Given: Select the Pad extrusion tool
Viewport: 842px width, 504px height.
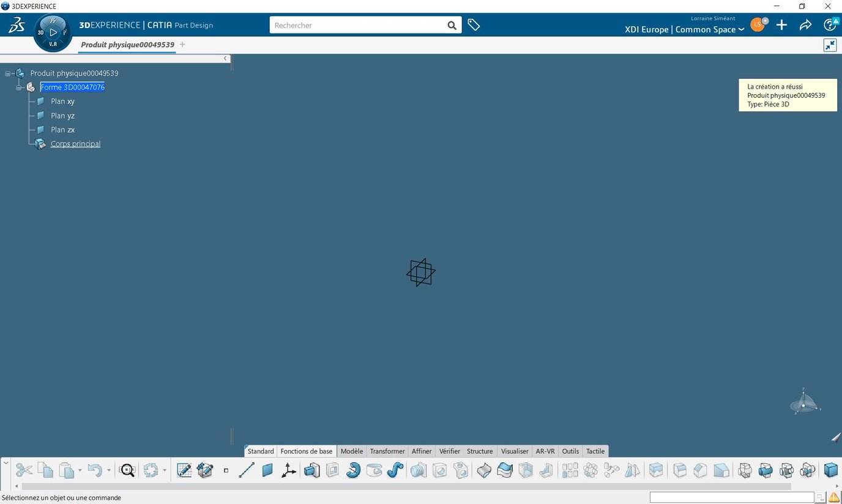Looking at the screenshot, I should click(311, 470).
